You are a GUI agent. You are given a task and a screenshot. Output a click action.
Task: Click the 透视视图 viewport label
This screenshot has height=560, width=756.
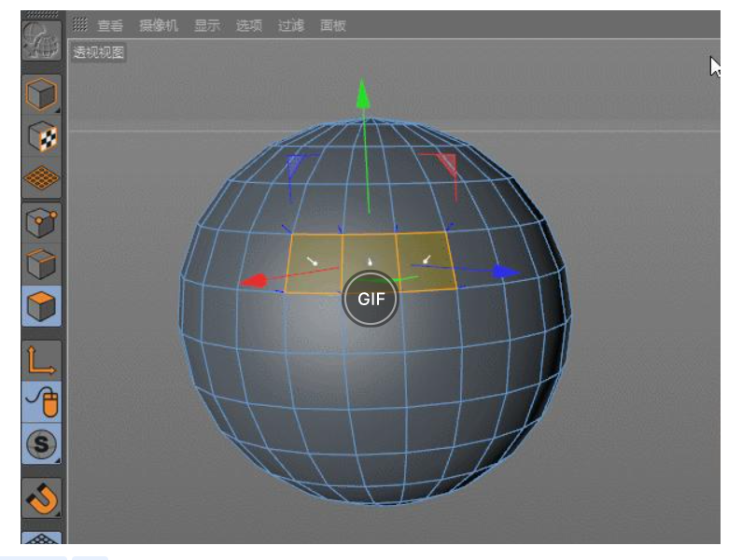pyautogui.click(x=99, y=52)
